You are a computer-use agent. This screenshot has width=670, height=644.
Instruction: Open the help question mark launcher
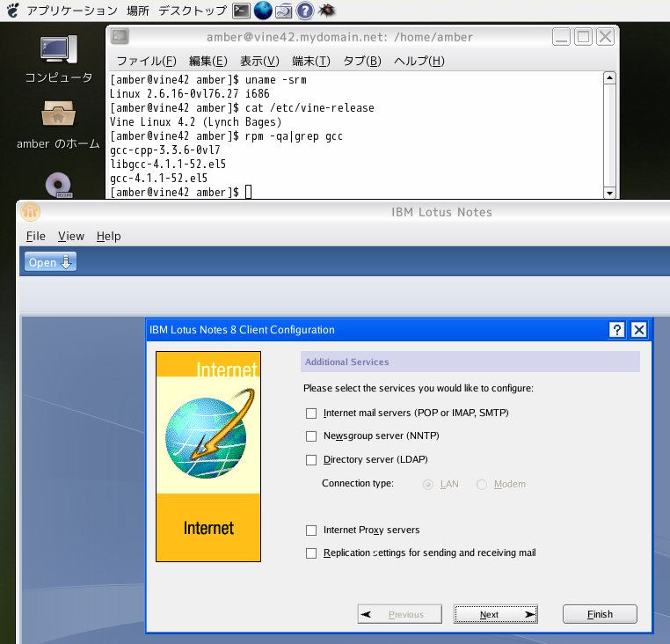(x=304, y=11)
